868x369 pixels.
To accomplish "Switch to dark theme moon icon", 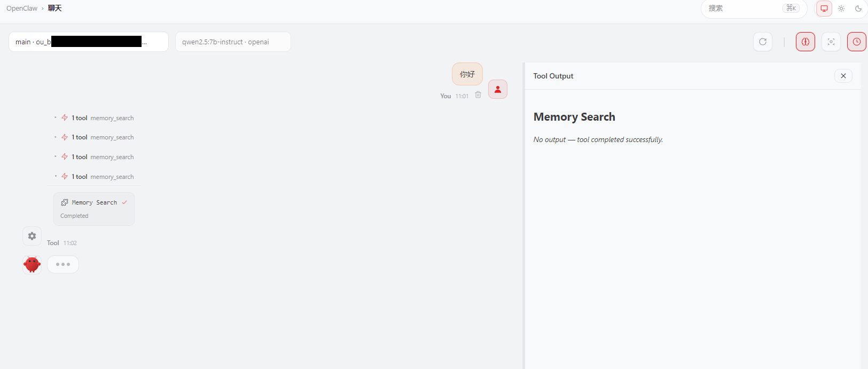I will coord(858,9).
